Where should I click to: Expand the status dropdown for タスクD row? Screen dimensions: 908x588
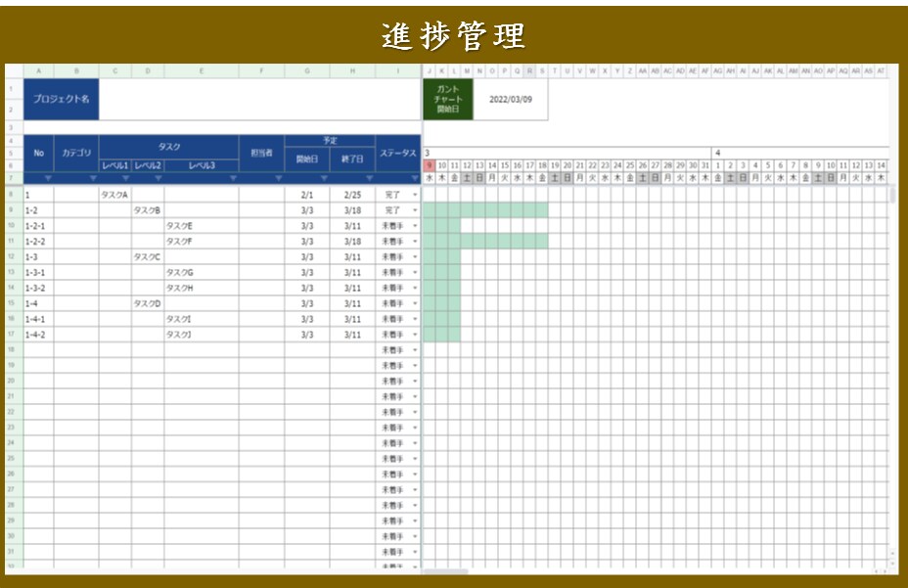click(415, 303)
